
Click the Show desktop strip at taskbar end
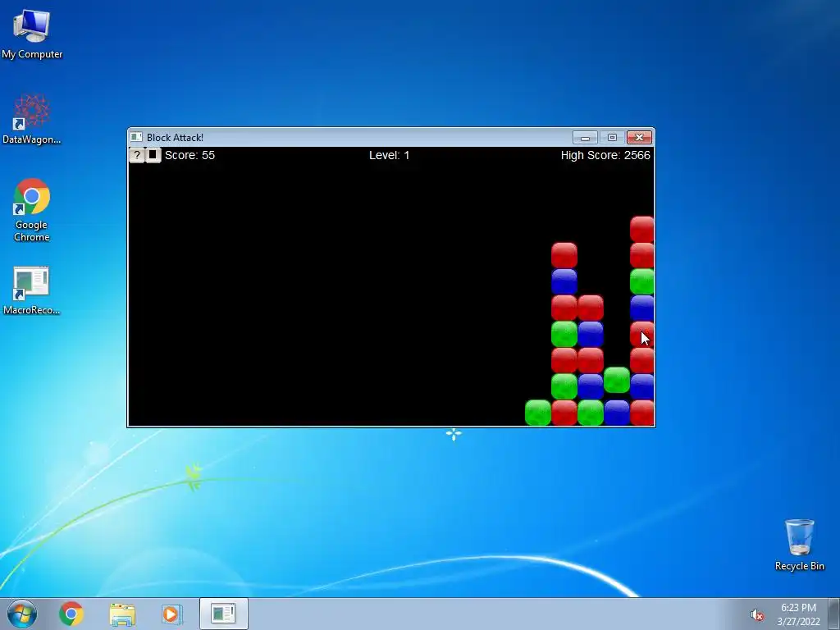(x=834, y=614)
